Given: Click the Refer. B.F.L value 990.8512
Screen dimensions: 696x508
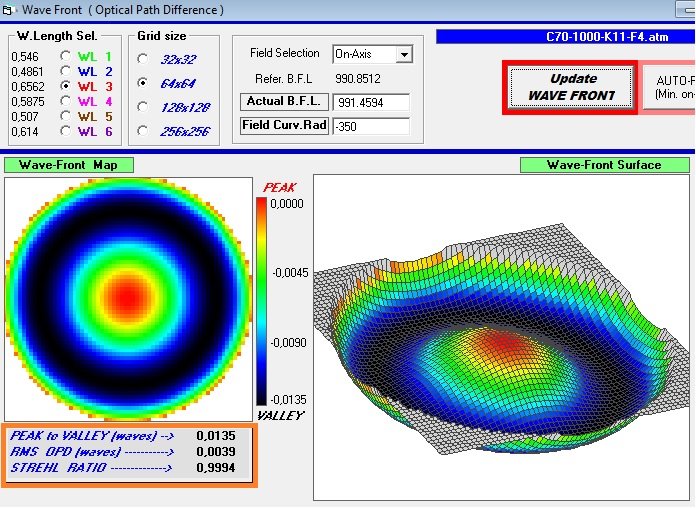Looking at the screenshot, I should tap(358, 79).
